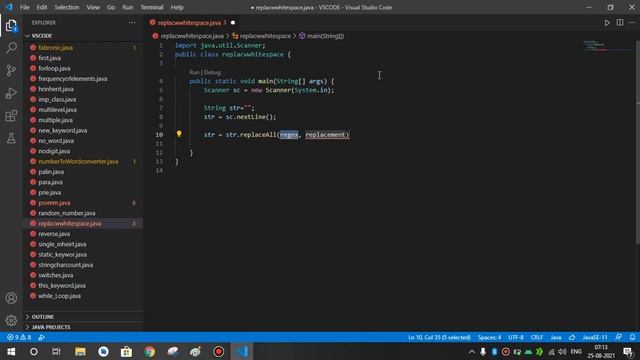This screenshot has width=640, height=360.
Task: Open the Edit menu
Action: tap(42, 7)
